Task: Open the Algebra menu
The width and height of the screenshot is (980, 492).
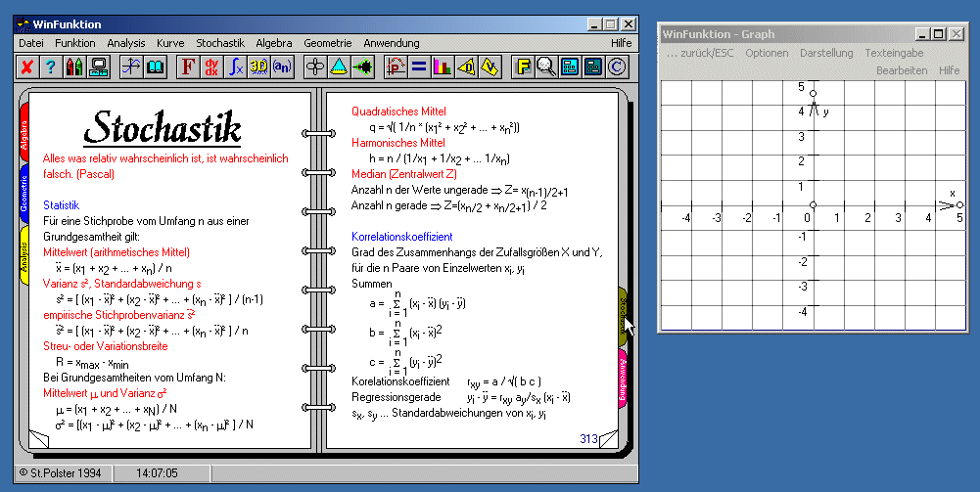Action: [274, 43]
